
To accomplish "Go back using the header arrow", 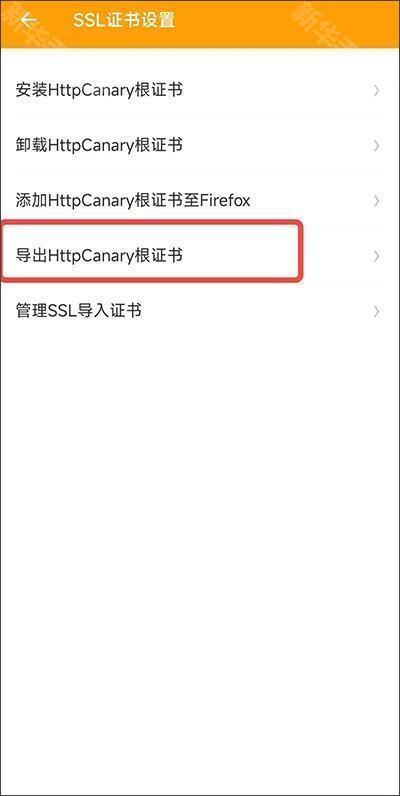I will pyautogui.click(x=28, y=20).
